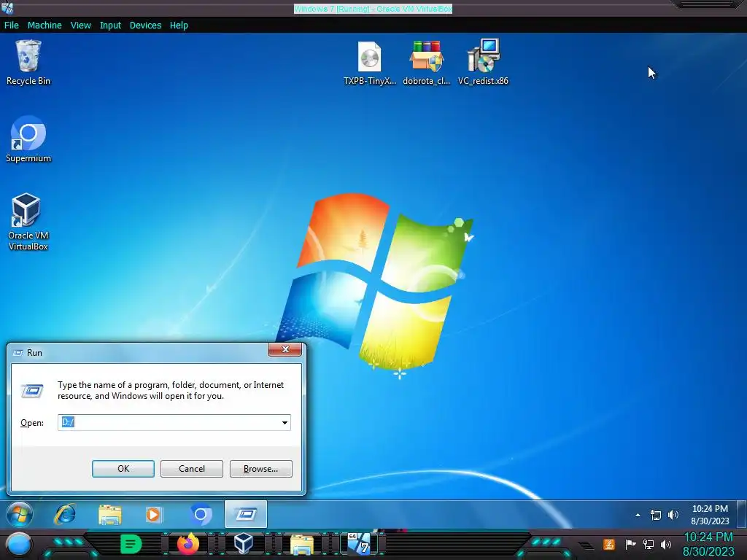Viewport: 747px width, 560px height.
Task: Open the volume icon in guest tray
Action: click(673, 515)
